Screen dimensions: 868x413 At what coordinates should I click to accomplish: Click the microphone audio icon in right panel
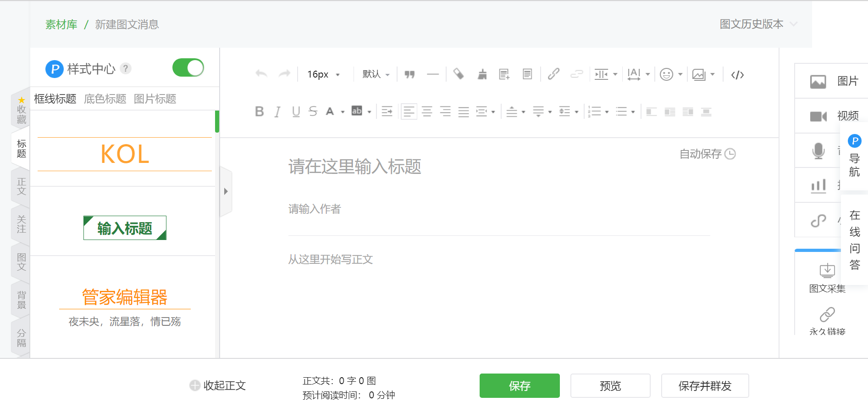[818, 151]
